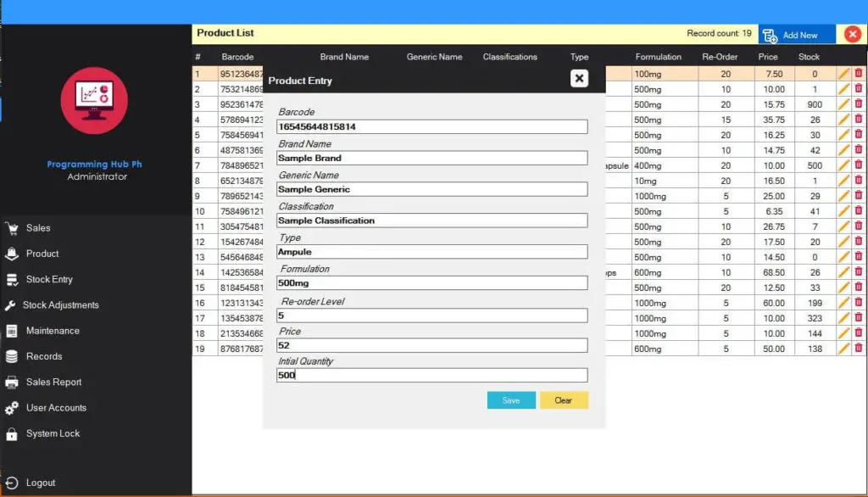Open Stock Adjustments using the wrench icon
868x497 pixels.
point(13,304)
